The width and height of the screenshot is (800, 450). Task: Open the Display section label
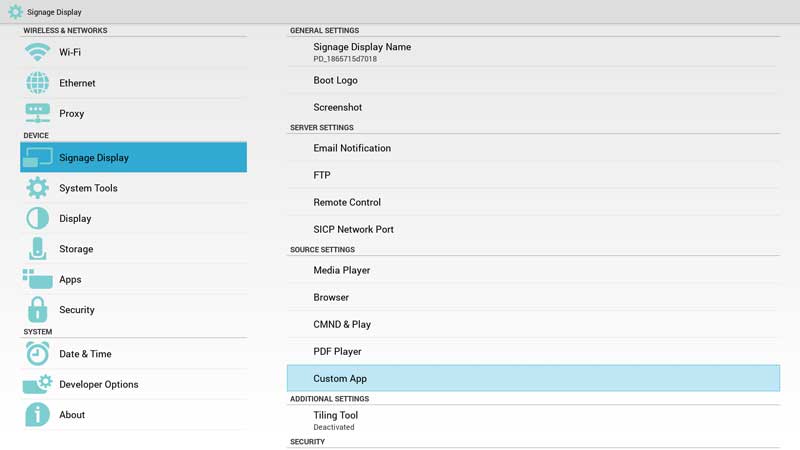(x=75, y=218)
